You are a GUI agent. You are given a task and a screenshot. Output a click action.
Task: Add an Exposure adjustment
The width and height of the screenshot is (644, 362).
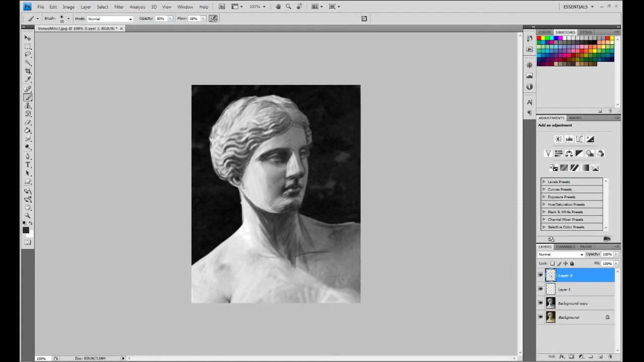pos(590,139)
